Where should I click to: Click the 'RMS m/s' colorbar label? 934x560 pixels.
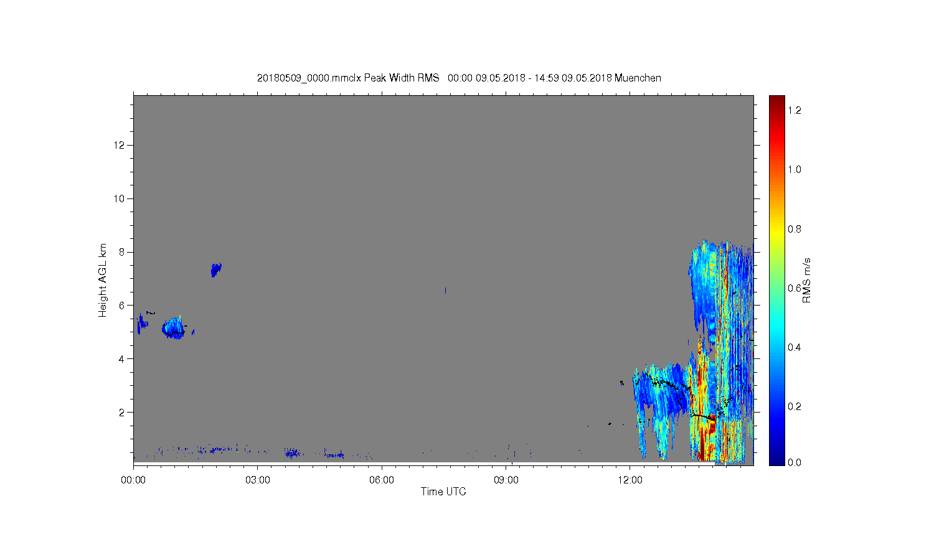tap(806, 280)
